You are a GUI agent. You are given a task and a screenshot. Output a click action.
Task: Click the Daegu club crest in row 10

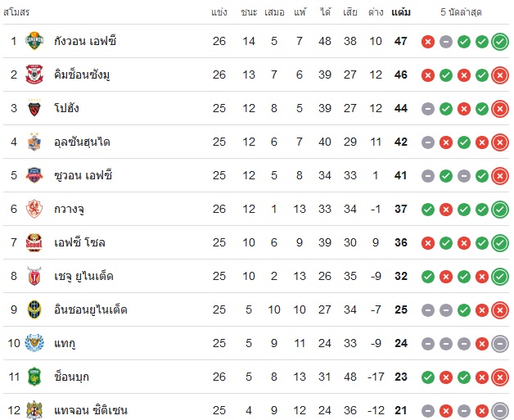34,343
